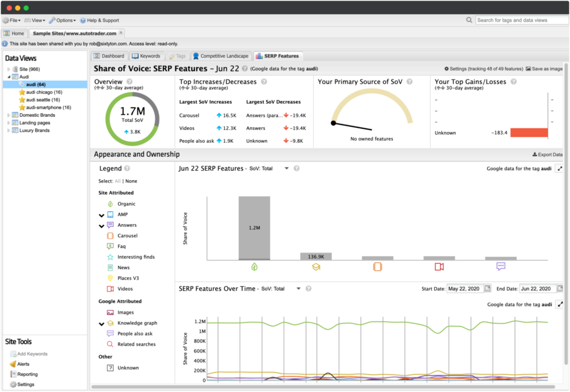Click the carousel icon under bar chart
The width and height of the screenshot is (570, 392).
pyautogui.click(x=377, y=267)
